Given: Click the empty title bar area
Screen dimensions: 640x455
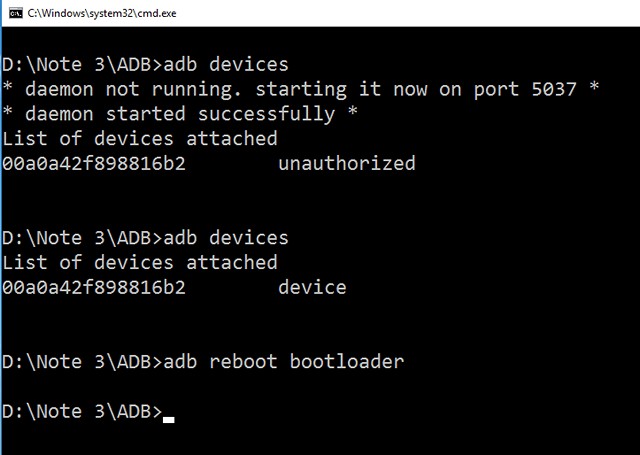Looking at the screenshot, I should tap(400, 10).
